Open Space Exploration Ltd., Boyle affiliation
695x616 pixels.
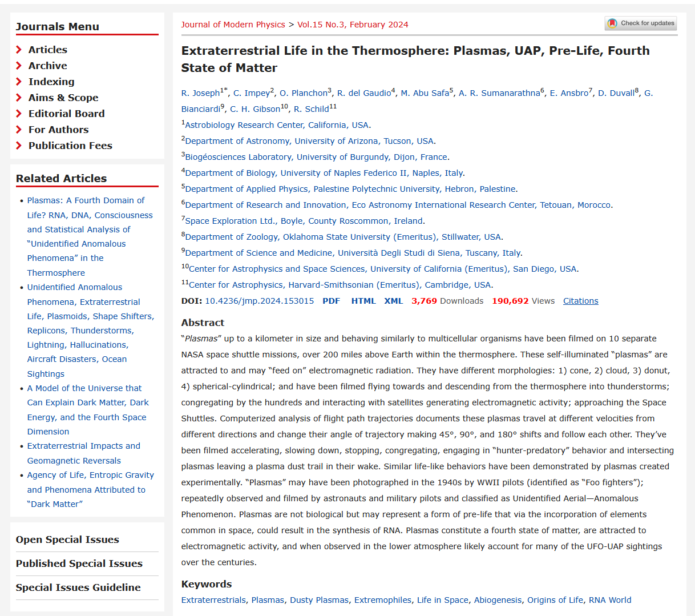tap(304, 221)
